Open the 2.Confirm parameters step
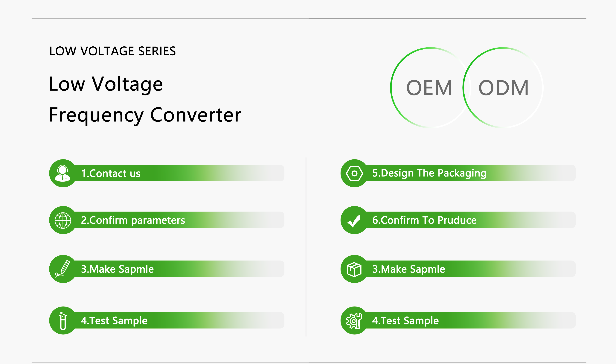The height and width of the screenshot is (364, 616). [x=167, y=220]
